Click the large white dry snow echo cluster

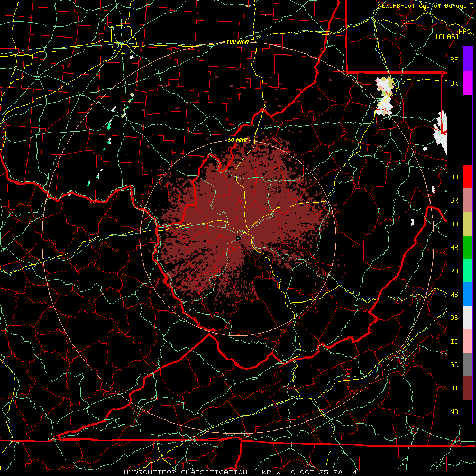tap(385, 96)
